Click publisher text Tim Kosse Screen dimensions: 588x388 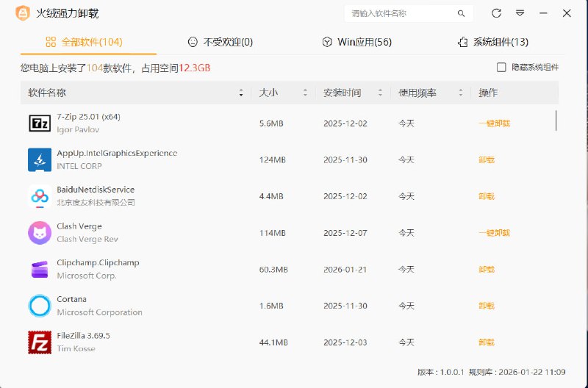tap(76, 348)
